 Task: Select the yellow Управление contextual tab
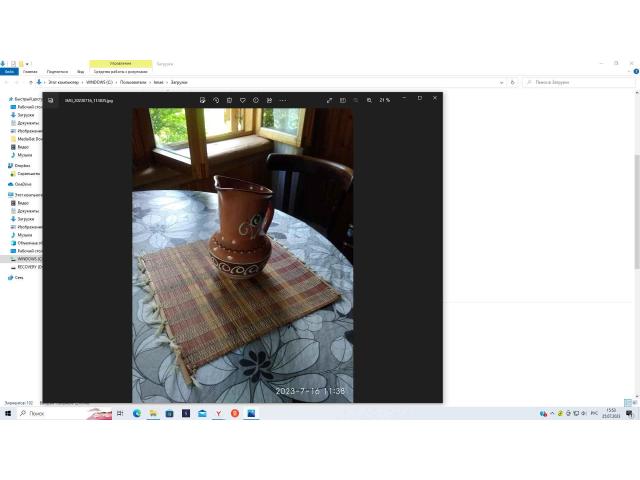click(x=120, y=64)
